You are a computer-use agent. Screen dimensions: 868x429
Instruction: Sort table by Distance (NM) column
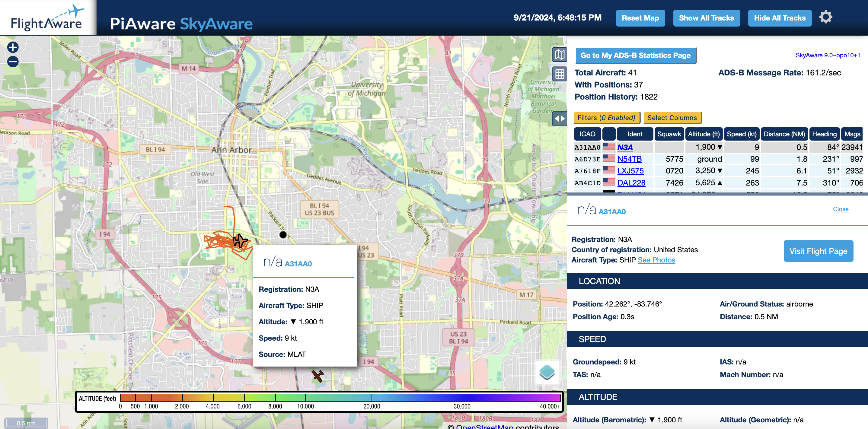(x=784, y=134)
